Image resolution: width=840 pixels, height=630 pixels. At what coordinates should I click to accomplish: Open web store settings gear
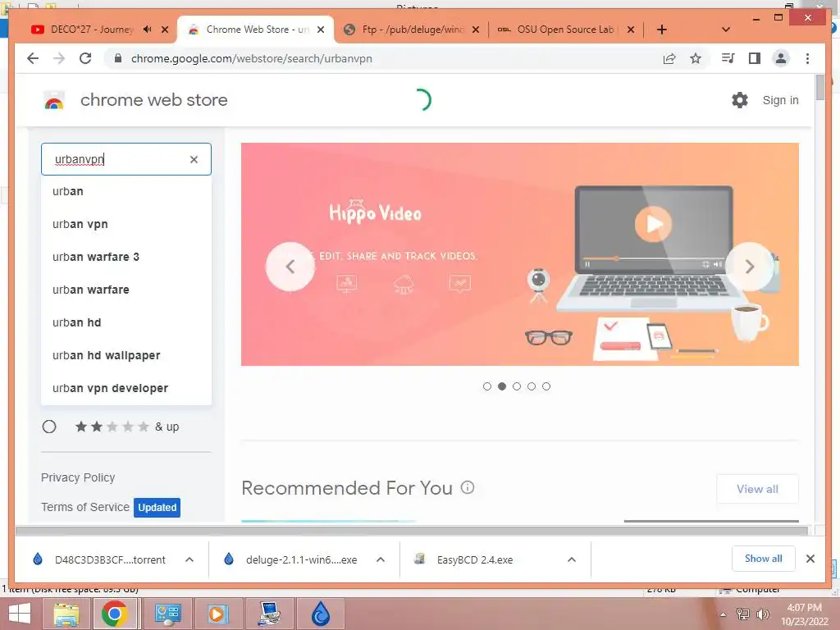point(740,99)
